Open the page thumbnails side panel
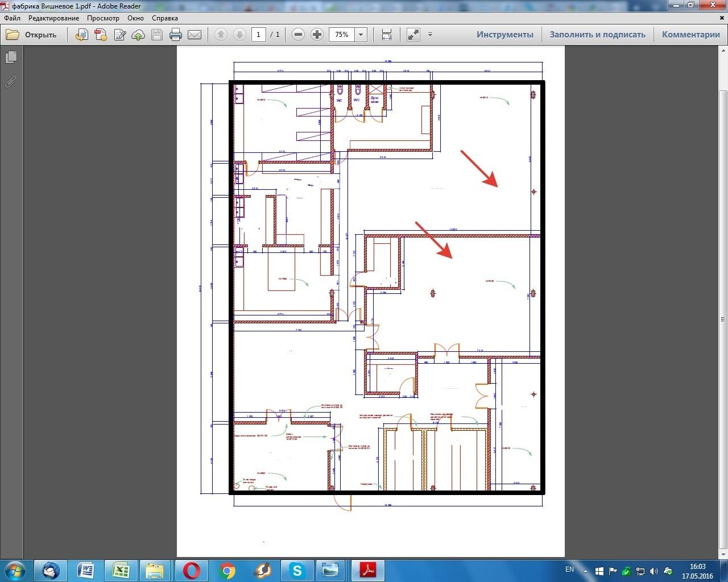Image resolution: width=728 pixels, height=582 pixels. [11, 57]
